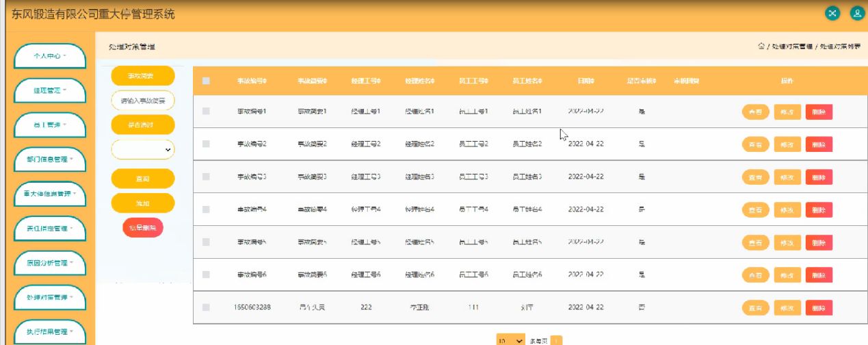Viewport: 868px width, 345px height.
Task: Expand the 重大停信息管理 sidebar menu
Action: point(51,194)
